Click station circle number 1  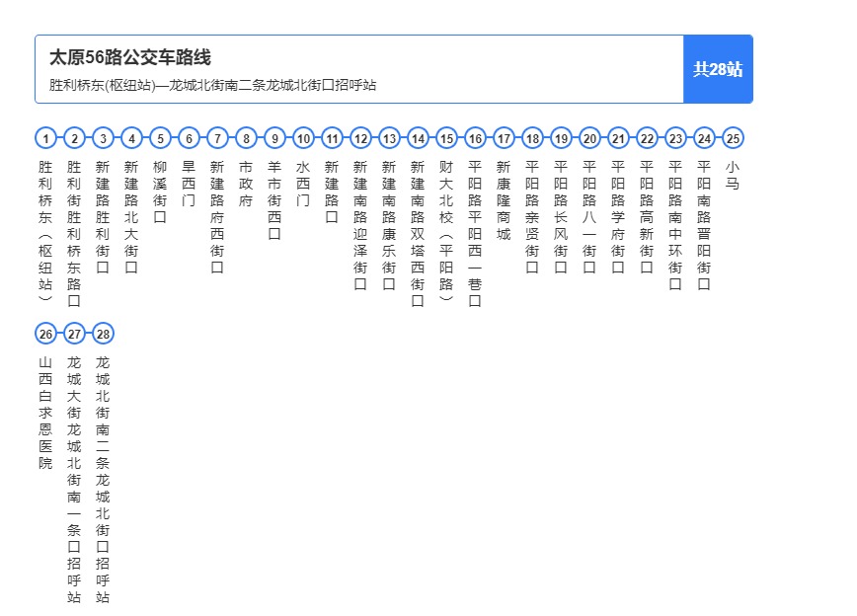coord(45,138)
